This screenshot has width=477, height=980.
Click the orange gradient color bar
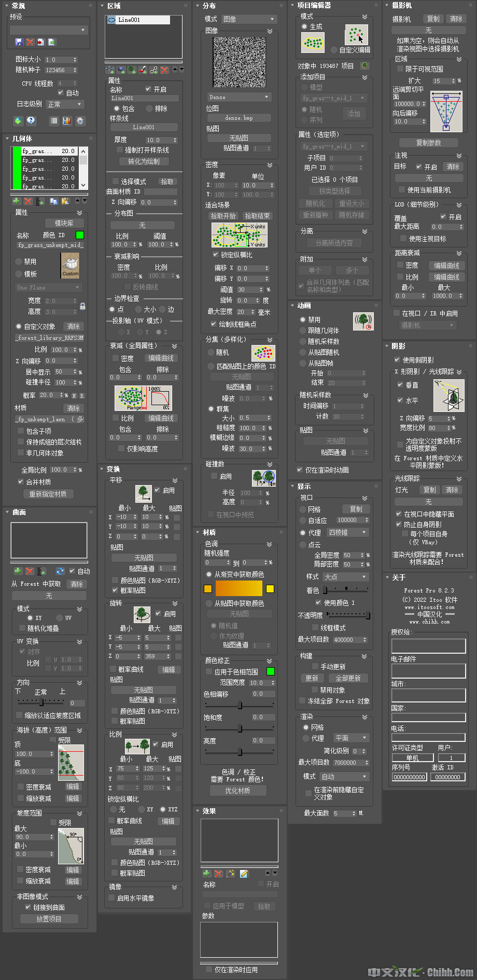(239, 588)
